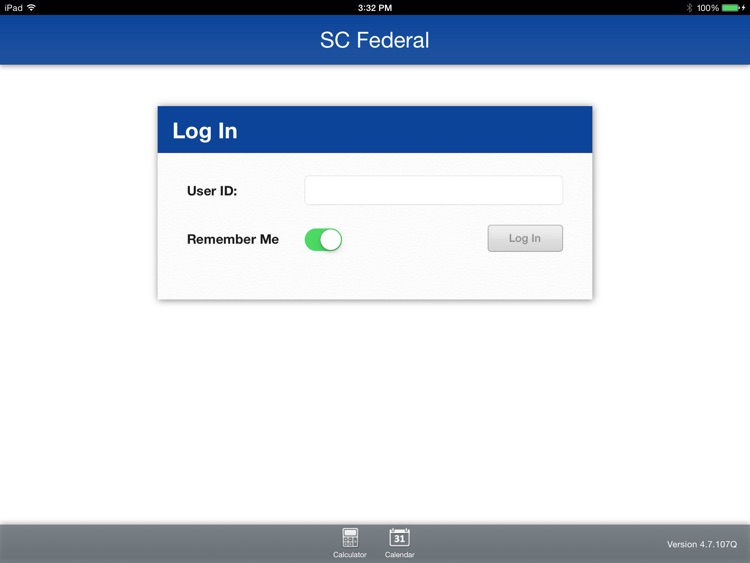Click the Remember Me label
The image size is (750, 563).
pyautogui.click(x=233, y=239)
